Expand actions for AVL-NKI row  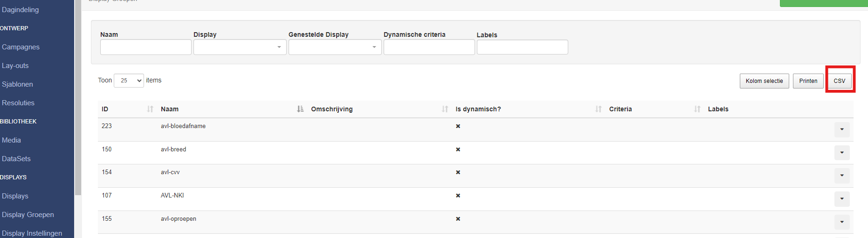[841, 199]
